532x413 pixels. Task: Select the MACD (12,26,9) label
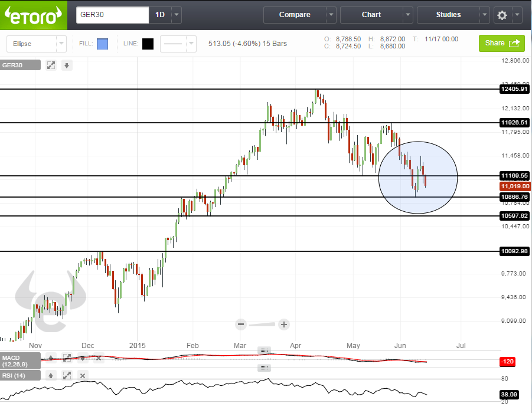click(20, 360)
